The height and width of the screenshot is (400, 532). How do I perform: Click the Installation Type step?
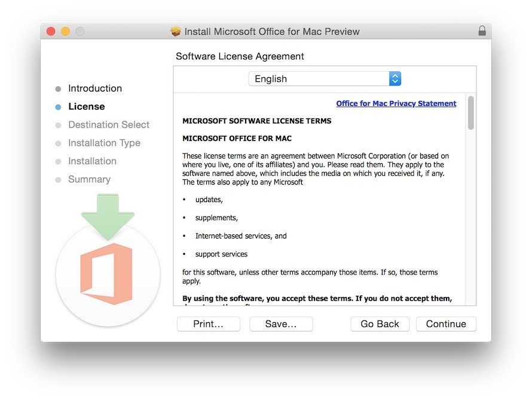(x=104, y=143)
